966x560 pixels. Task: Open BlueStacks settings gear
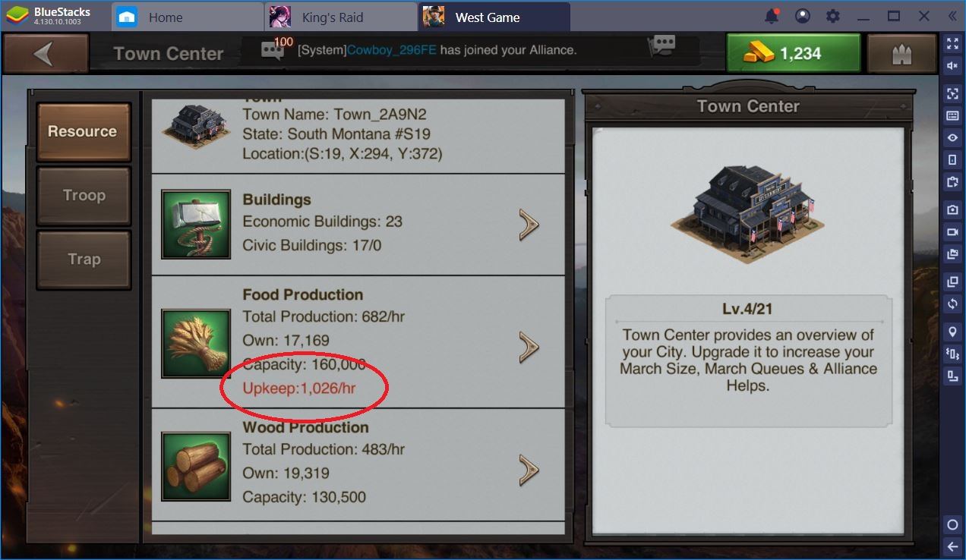[x=833, y=16]
